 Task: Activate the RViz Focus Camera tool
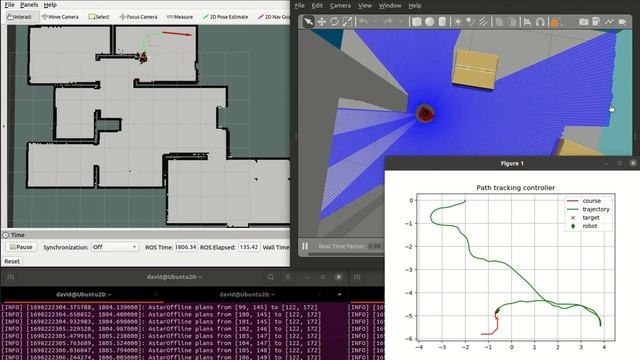point(138,17)
